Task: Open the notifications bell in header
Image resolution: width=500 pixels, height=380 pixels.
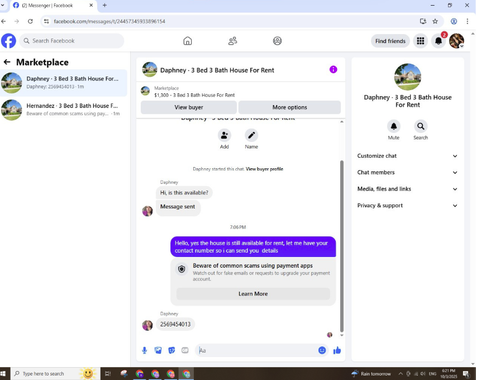Action: 439,41
